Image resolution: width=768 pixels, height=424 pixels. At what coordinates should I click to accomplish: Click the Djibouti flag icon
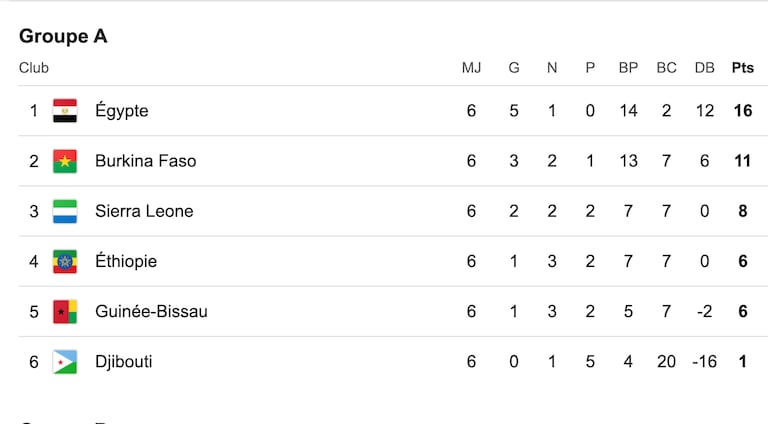coord(65,362)
